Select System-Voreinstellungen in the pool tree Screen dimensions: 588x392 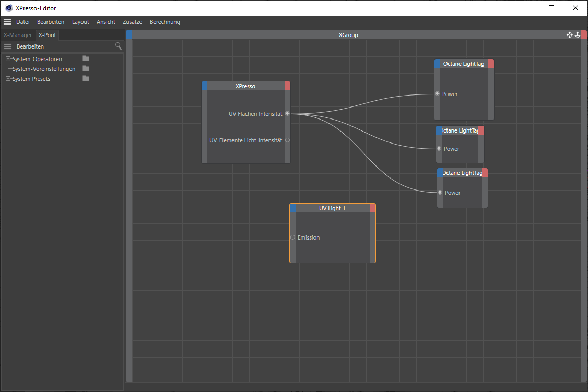coord(44,69)
